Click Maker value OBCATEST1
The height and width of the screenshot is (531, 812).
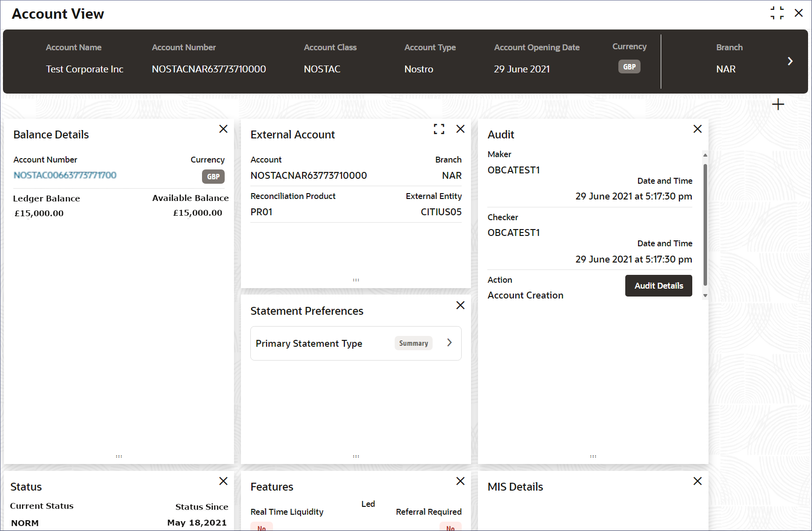[514, 170]
